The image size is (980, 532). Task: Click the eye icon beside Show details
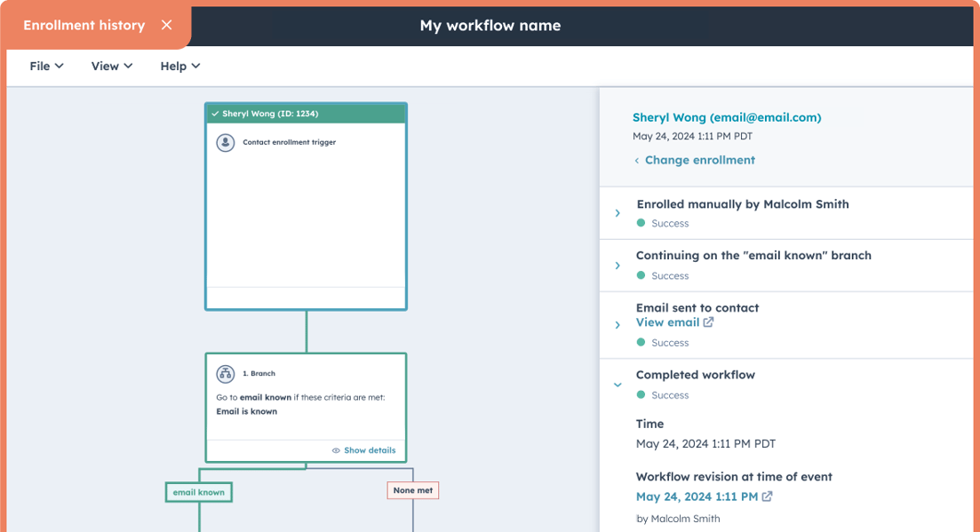point(338,450)
